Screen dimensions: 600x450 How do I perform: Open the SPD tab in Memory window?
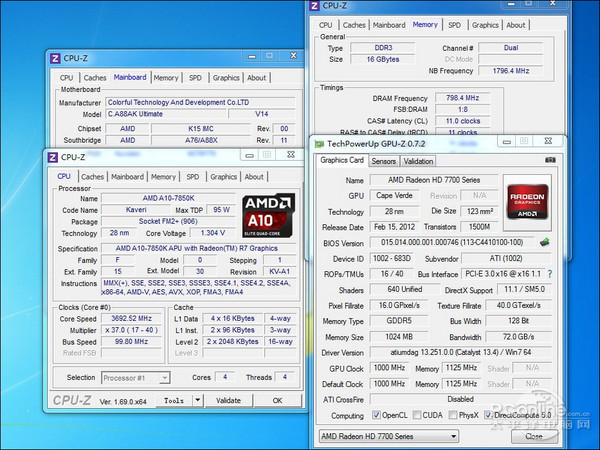pos(454,25)
